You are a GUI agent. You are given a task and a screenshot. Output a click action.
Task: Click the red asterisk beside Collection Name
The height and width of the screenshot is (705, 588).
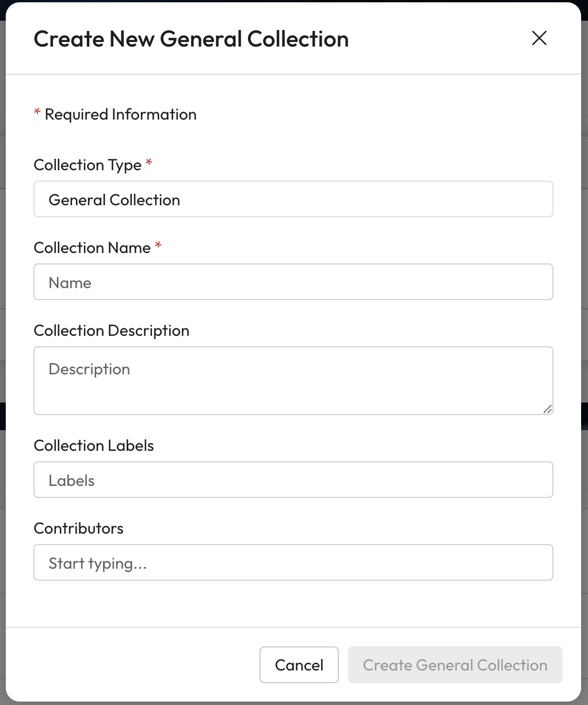pos(158,246)
